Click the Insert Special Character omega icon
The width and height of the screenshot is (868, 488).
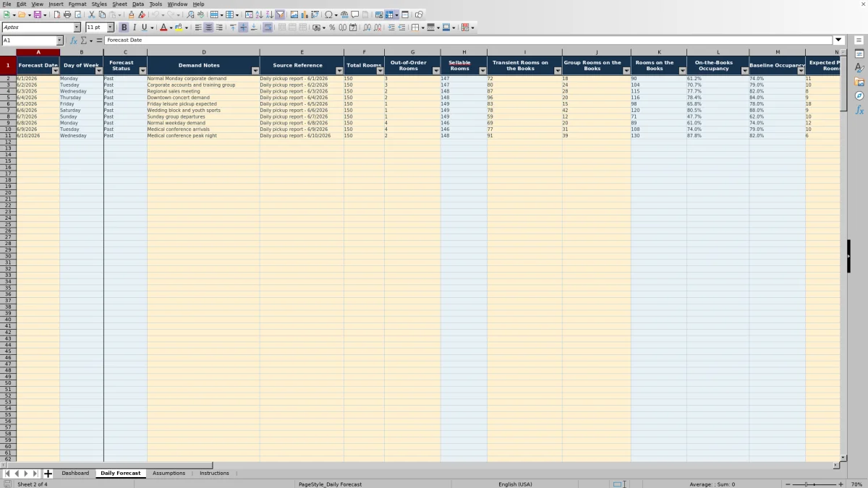coord(328,14)
